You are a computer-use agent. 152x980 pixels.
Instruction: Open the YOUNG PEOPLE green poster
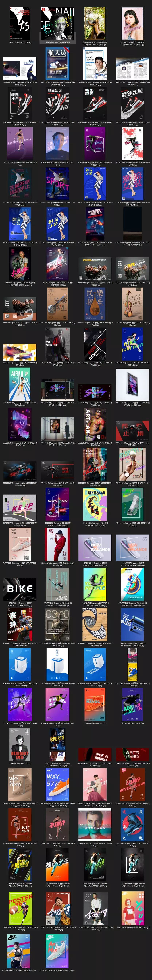(x=95, y=584)
